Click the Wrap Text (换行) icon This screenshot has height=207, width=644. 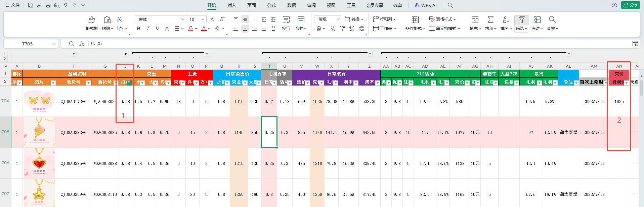pyautogui.click(x=286, y=20)
